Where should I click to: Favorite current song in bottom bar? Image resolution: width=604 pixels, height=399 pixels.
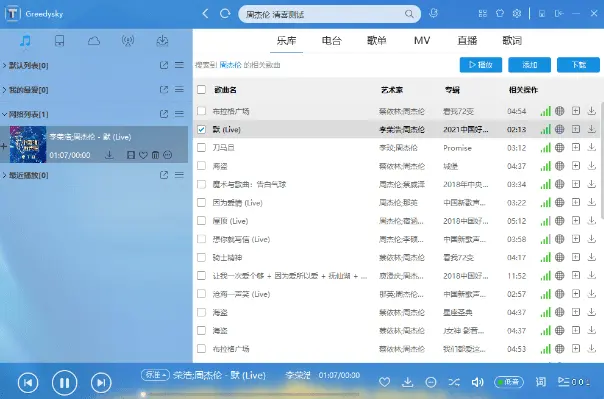coord(384,382)
